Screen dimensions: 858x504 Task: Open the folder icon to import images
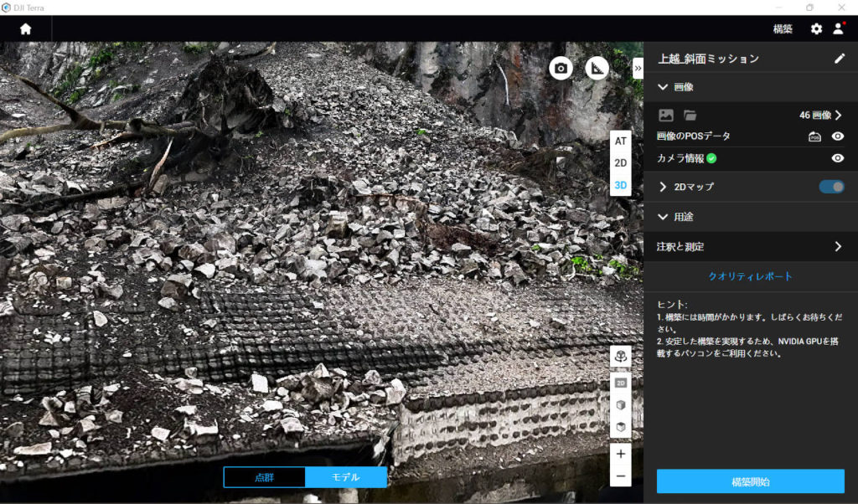690,115
